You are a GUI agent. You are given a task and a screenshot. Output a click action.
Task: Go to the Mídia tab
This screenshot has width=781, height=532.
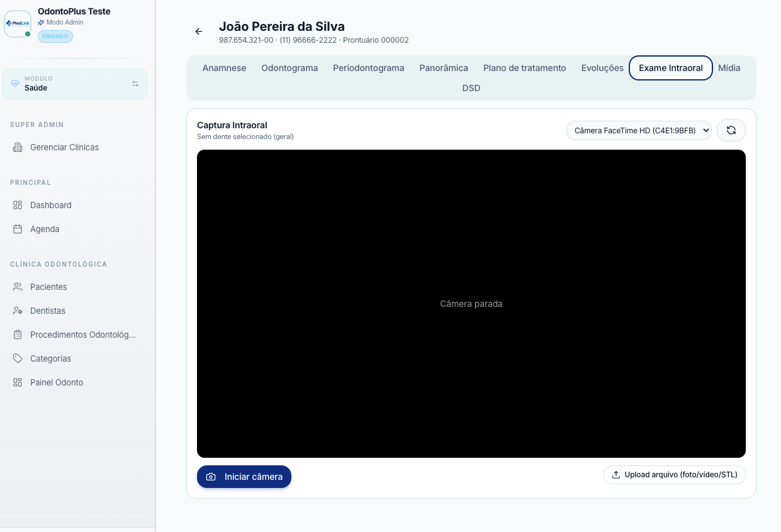tap(729, 68)
